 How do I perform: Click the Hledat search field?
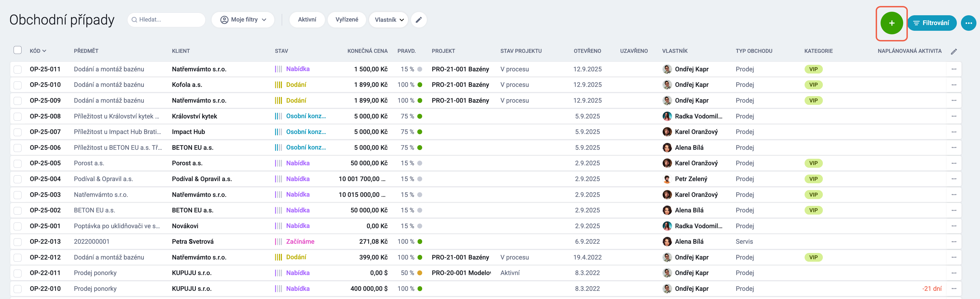[166, 20]
